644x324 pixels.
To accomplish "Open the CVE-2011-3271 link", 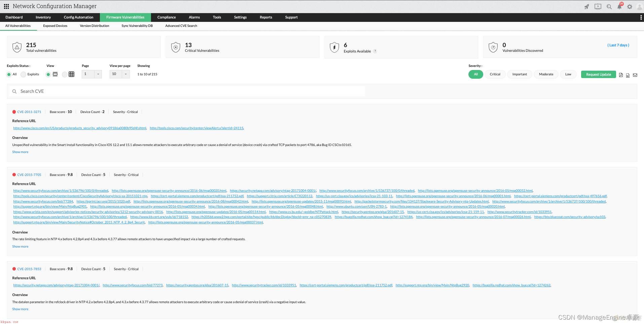I will pyautogui.click(x=29, y=112).
